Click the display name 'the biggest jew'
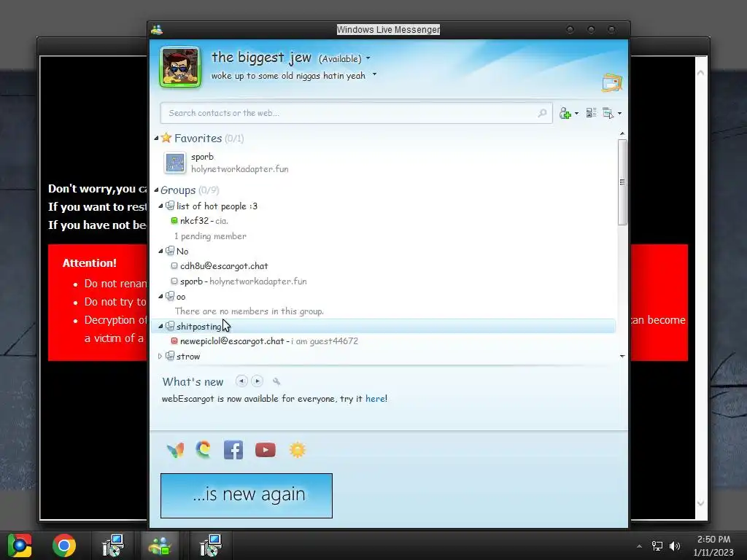Image resolution: width=747 pixels, height=560 pixels. [261, 58]
